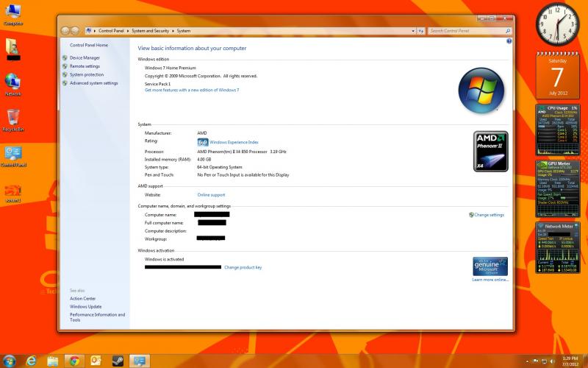Image resolution: width=588 pixels, height=368 pixels.
Task: Open the address bar history dropdown
Action: (x=413, y=31)
